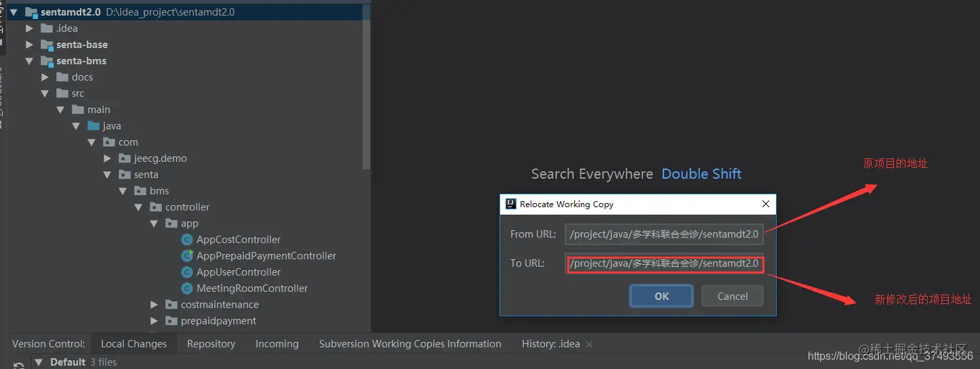The image size is (980, 369).
Task: Click the com package icon
Action: point(109,142)
